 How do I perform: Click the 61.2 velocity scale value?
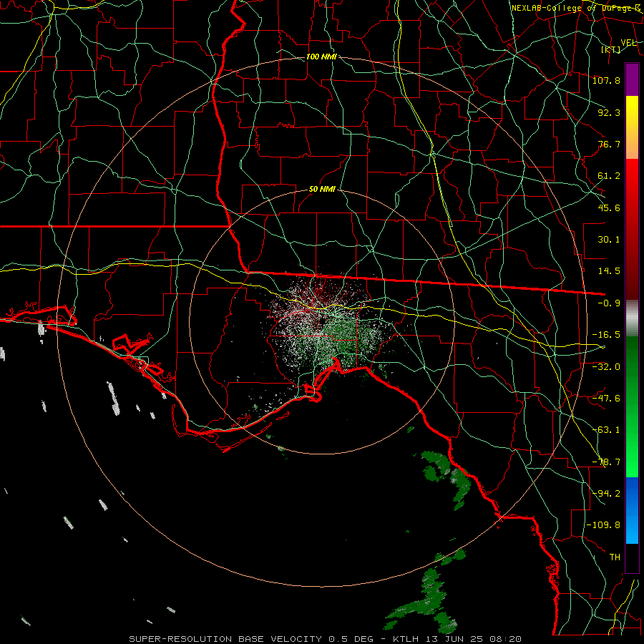tap(609, 176)
